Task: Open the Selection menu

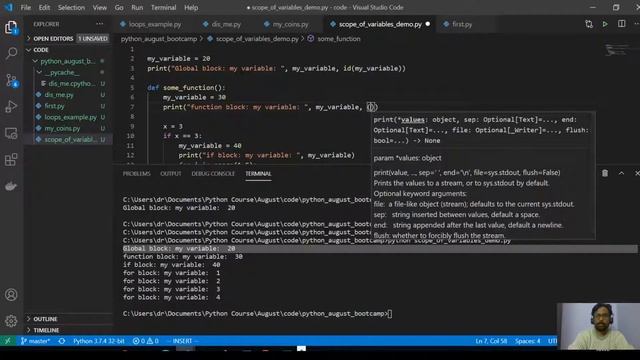Action: coord(71,7)
